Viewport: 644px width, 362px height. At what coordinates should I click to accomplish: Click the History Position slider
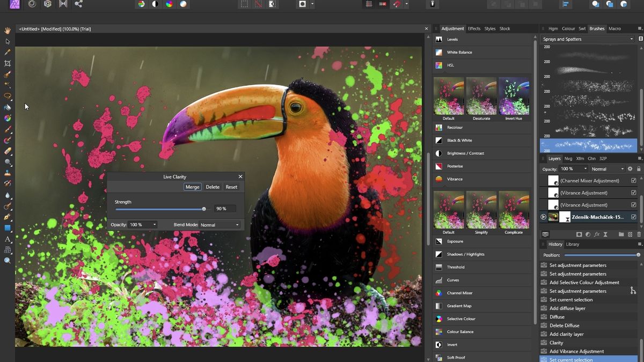[602, 255]
